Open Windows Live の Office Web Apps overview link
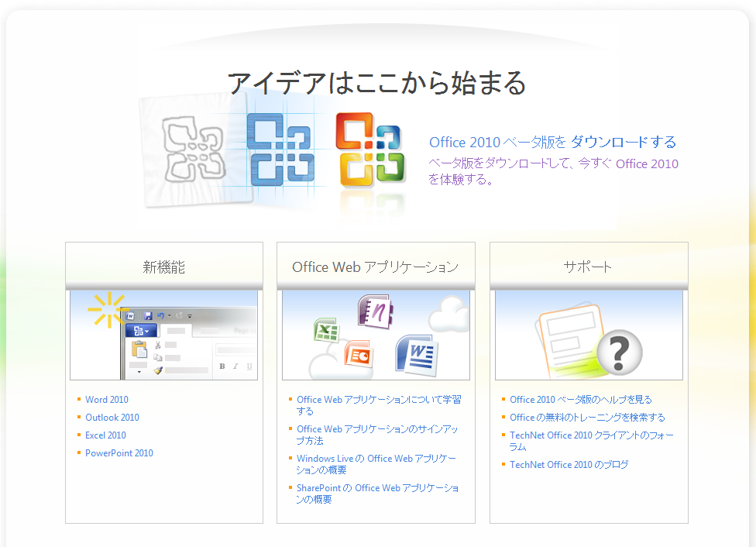Viewport: 756px width, 547px height. point(376,464)
